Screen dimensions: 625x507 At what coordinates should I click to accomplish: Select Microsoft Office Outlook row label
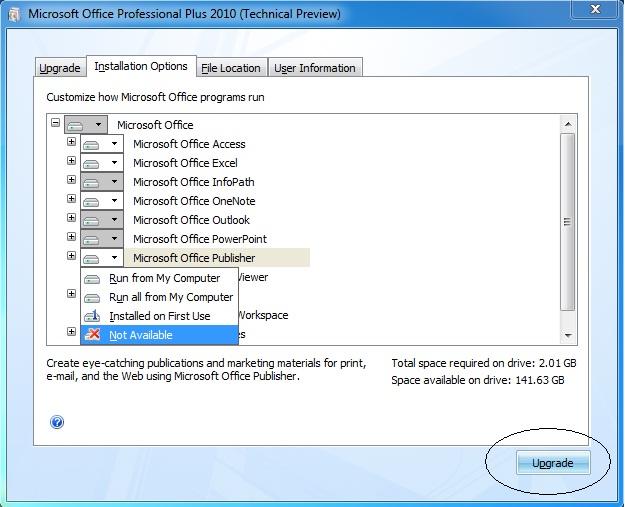[191, 220]
